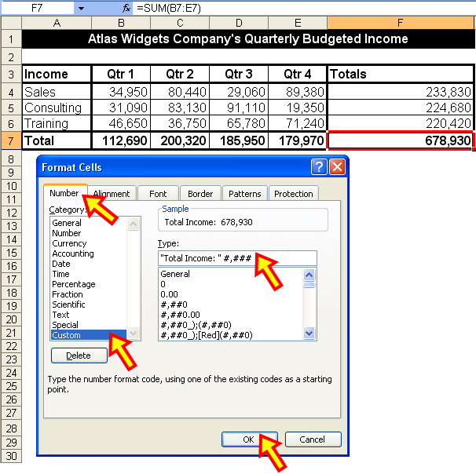This screenshot has height=474, width=476.
Task: Switch to the Number tab
Action: click(64, 193)
